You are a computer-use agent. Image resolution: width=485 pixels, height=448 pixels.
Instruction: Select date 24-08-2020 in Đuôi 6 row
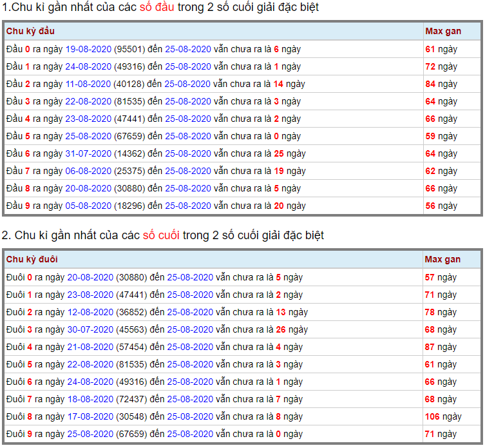click(x=90, y=382)
